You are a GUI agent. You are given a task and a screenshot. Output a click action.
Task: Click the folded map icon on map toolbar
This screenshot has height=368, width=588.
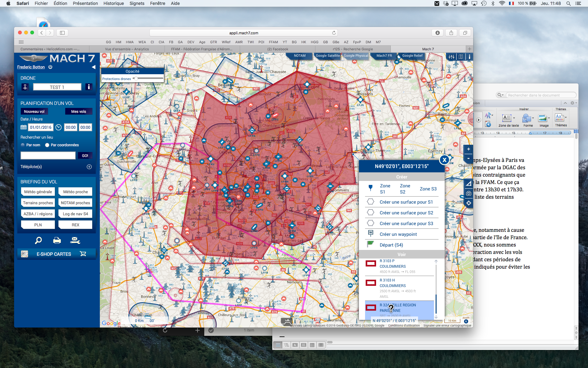[x=461, y=57]
